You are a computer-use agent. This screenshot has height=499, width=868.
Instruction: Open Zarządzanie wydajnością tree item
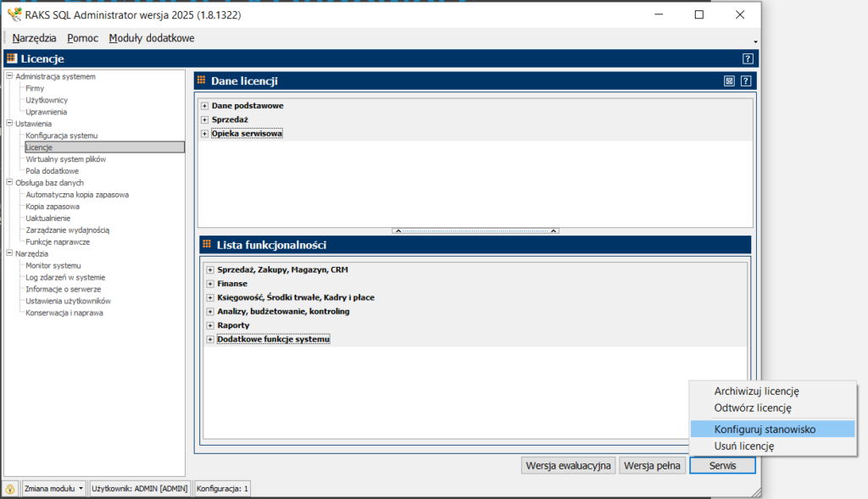click(x=68, y=230)
